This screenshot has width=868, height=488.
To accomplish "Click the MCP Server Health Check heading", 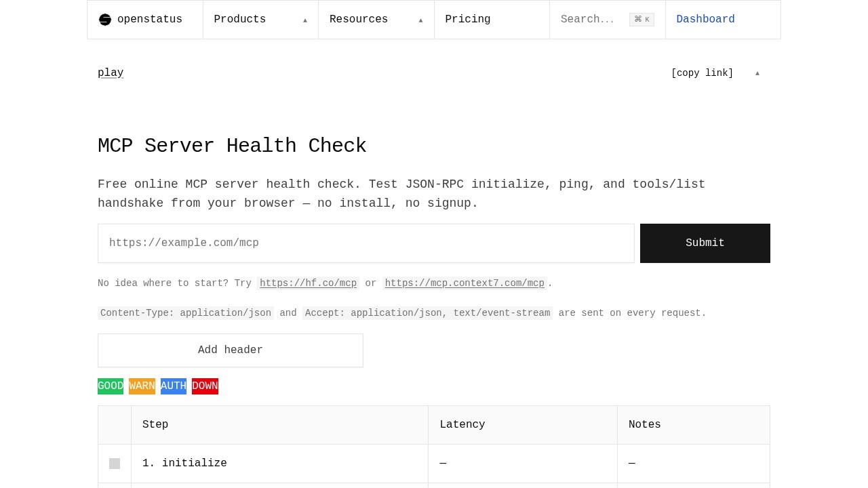I will 232,146.
